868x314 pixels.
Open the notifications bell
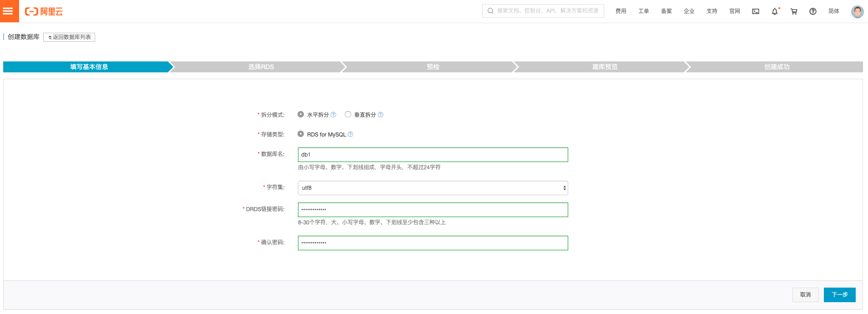click(x=775, y=11)
